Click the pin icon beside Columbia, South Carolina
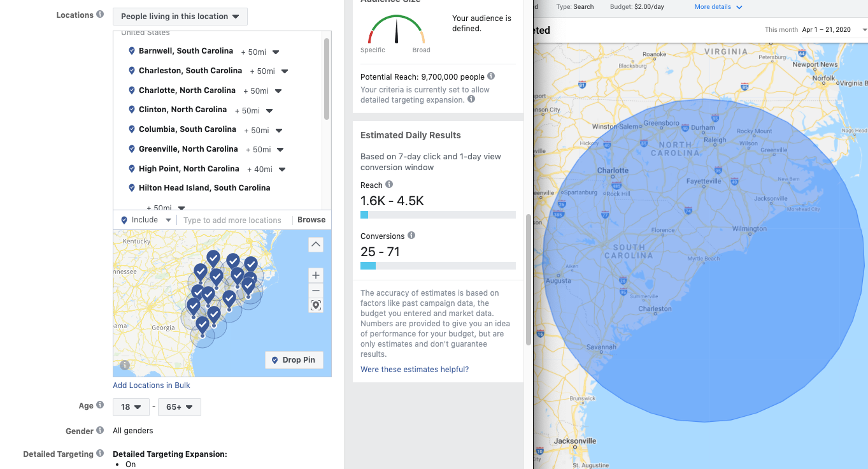The width and height of the screenshot is (868, 469). click(132, 129)
